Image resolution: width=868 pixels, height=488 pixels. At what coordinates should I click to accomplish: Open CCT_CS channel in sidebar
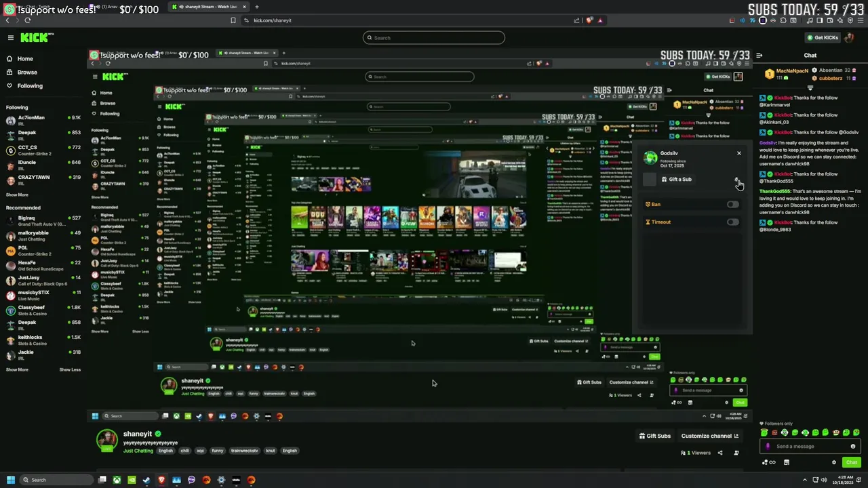[42, 150]
